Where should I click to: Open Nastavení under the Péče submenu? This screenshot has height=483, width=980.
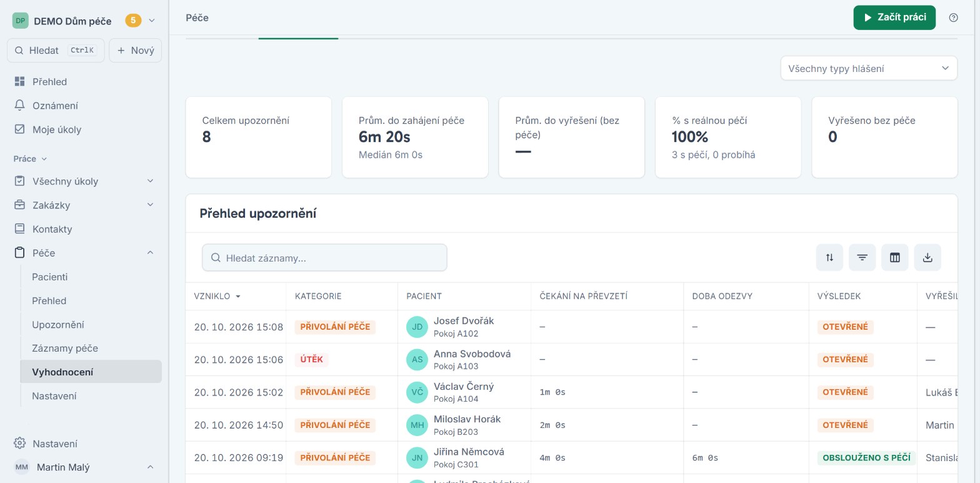[54, 396]
